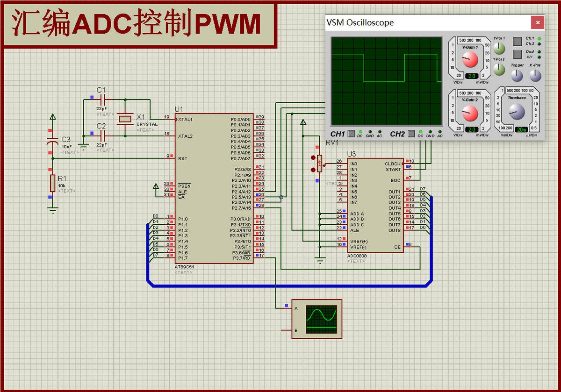561x392 pixels.
Task: Click the 10uF value label
Action: (x=67, y=146)
